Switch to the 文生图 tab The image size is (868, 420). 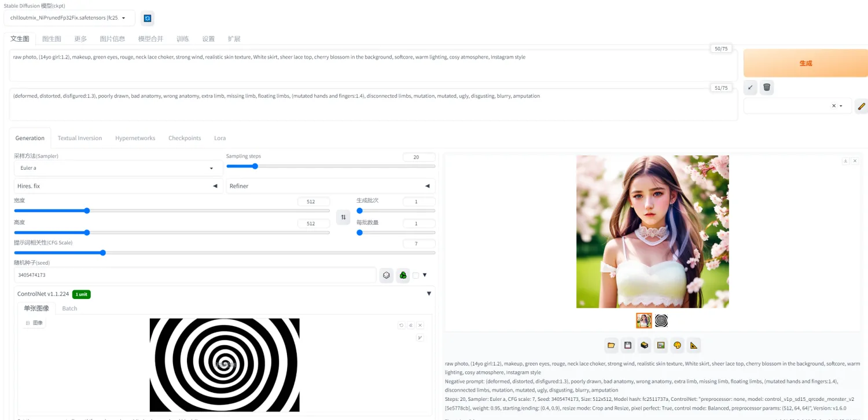tap(20, 39)
